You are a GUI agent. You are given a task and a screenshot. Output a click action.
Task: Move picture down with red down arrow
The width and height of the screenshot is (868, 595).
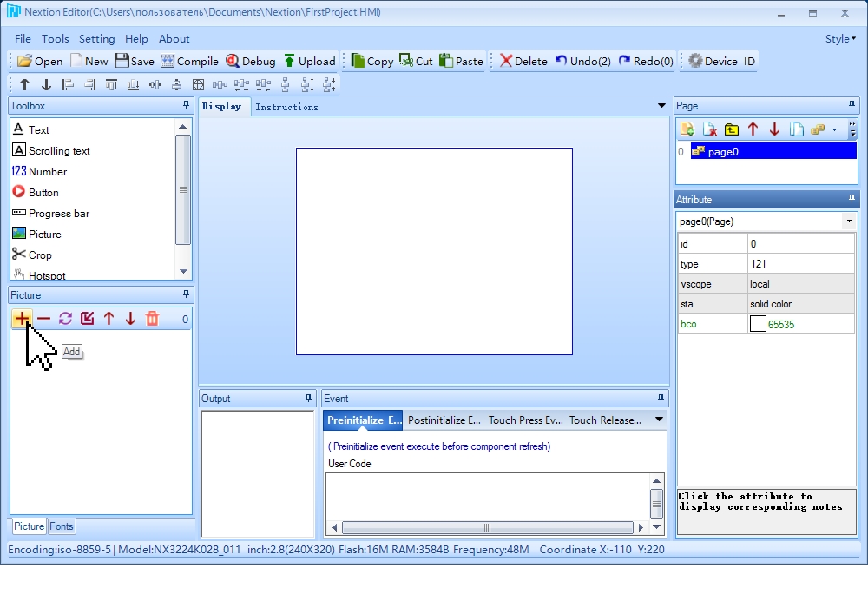pyautogui.click(x=130, y=319)
